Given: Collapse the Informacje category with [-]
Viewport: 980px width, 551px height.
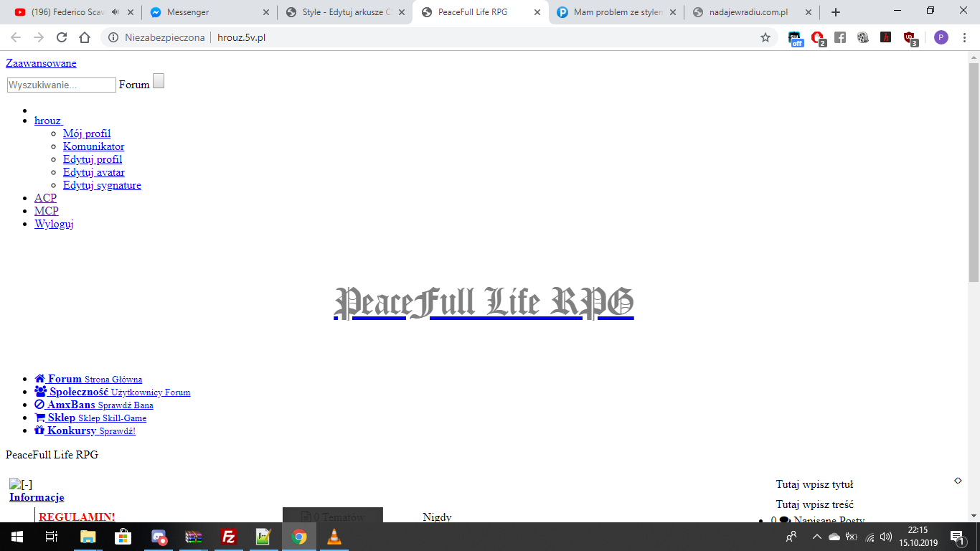Looking at the screenshot, I should click(x=21, y=484).
